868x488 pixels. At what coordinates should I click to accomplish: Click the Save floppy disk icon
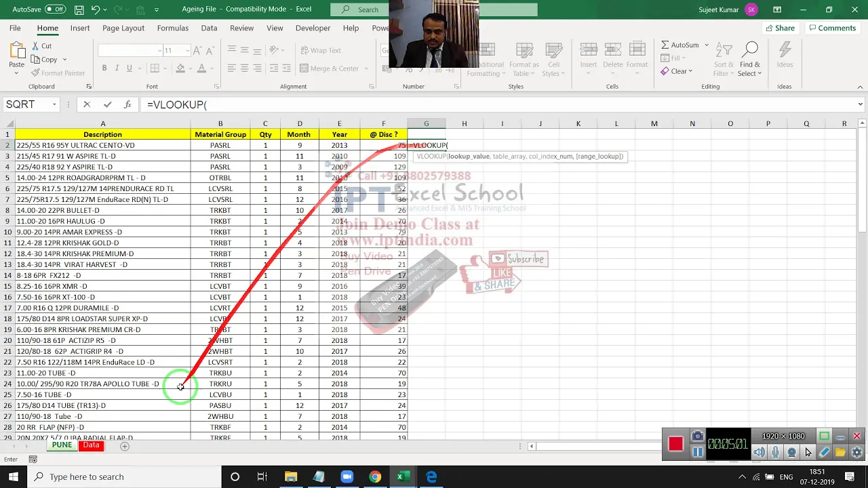(x=79, y=9)
